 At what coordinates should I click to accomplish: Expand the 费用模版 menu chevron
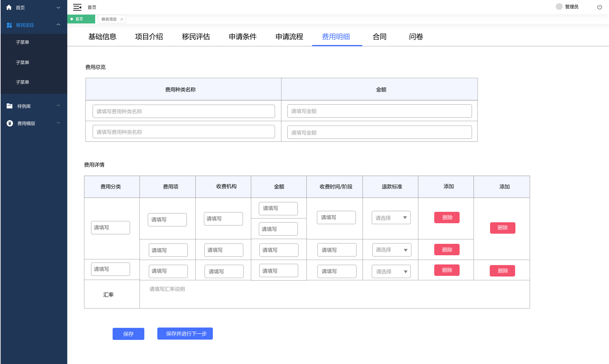pos(58,123)
